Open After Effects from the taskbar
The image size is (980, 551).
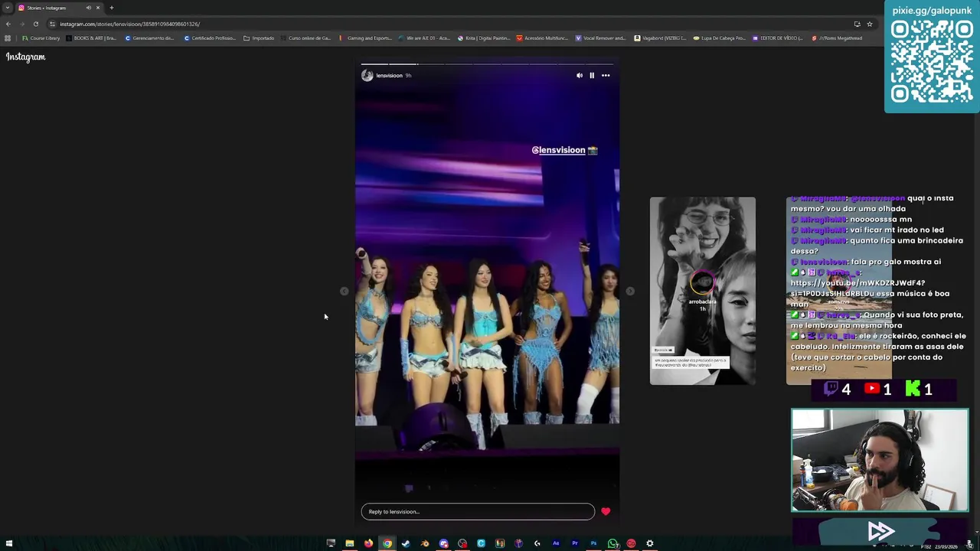click(556, 543)
